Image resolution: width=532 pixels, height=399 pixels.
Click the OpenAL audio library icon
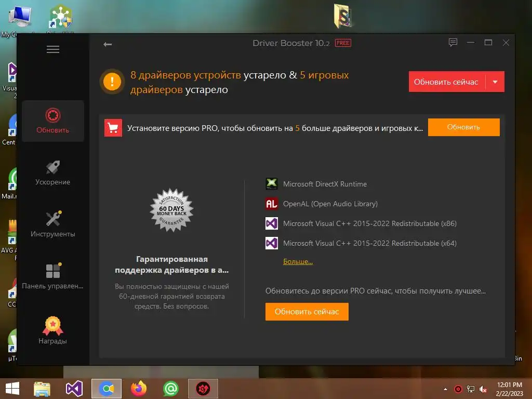[x=271, y=204]
